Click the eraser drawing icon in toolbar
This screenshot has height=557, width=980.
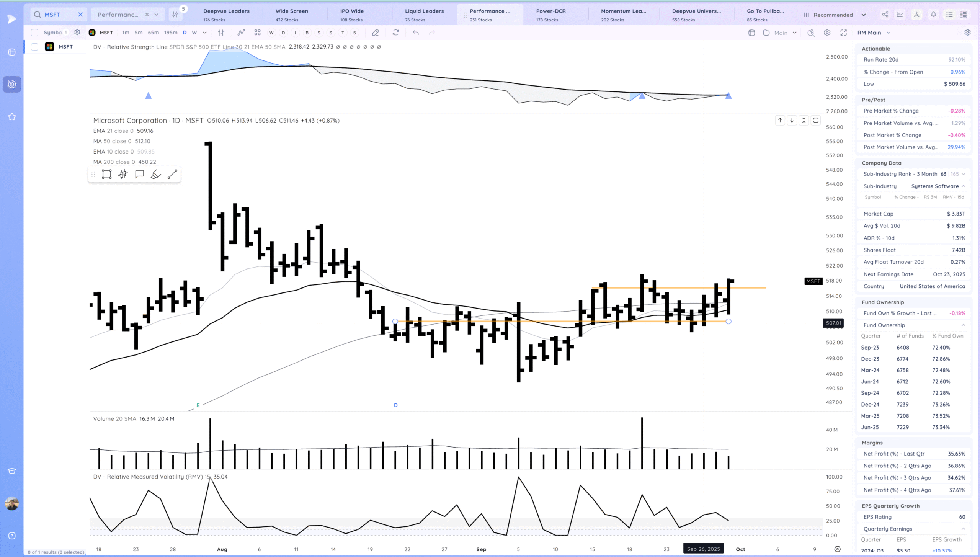[x=375, y=33]
